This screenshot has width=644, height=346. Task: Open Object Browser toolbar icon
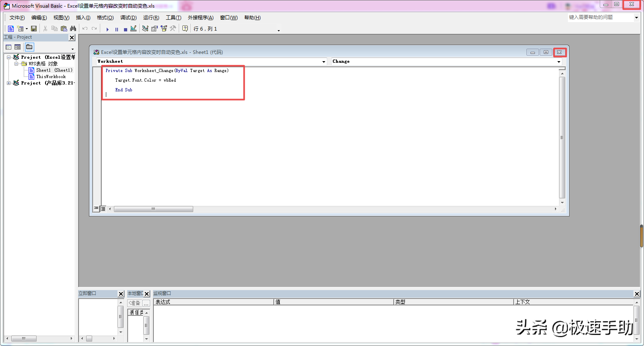pyautogui.click(x=164, y=29)
